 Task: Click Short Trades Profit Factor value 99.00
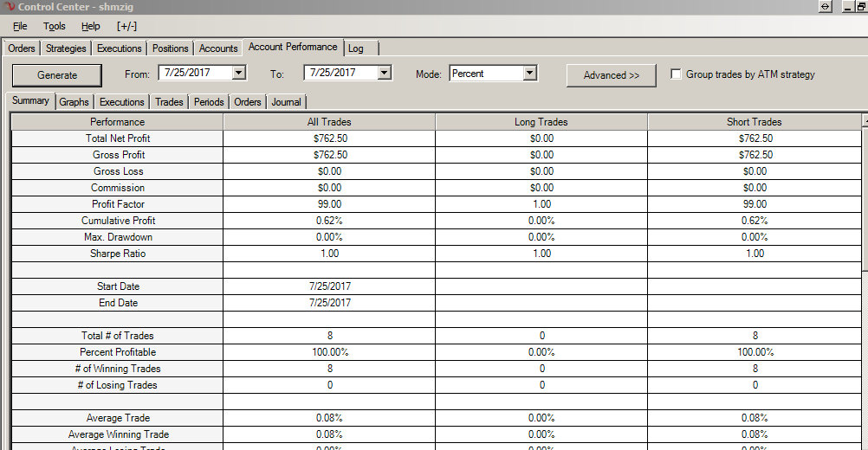pyautogui.click(x=755, y=204)
